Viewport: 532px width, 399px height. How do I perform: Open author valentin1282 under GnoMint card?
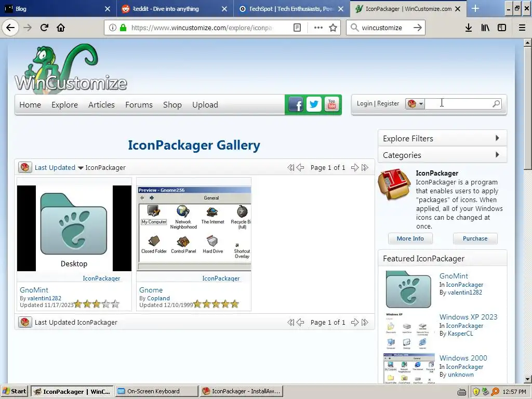pos(44,298)
